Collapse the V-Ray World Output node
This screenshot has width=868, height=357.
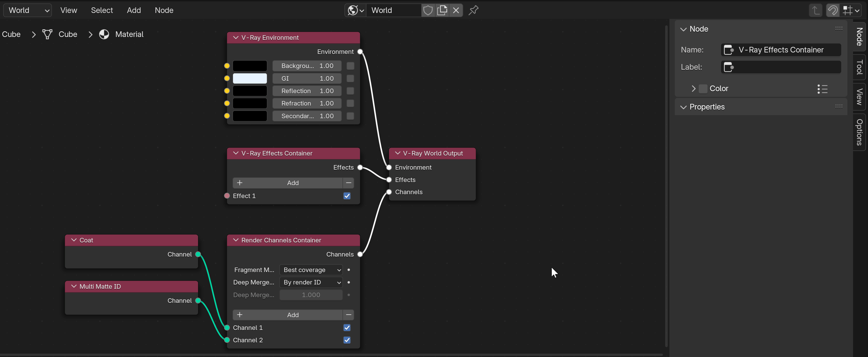397,153
